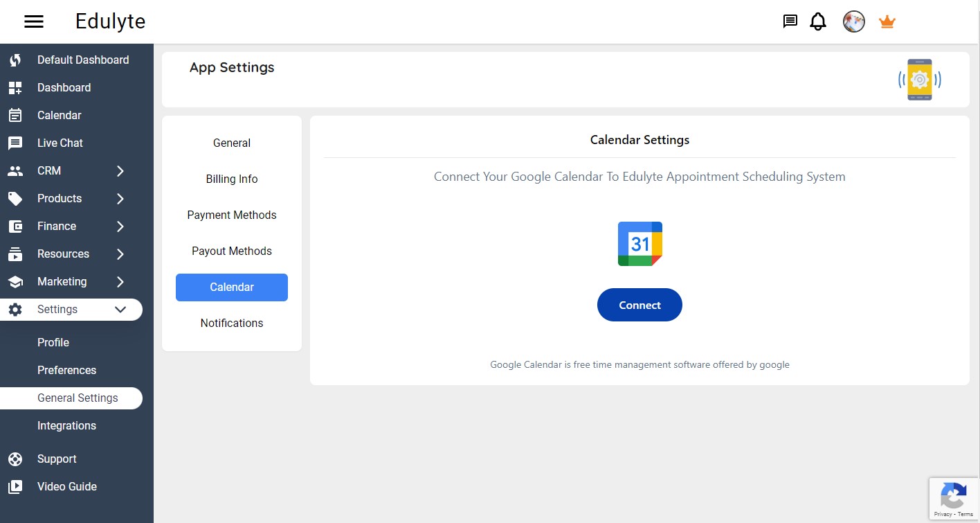
Task: Open reCAPTCHA Terms link
Action: click(x=965, y=515)
